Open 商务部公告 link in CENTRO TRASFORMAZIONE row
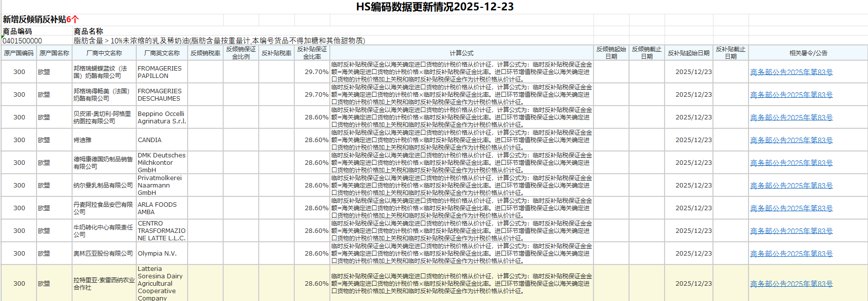This screenshot has width=868, height=301. [791, 231]
